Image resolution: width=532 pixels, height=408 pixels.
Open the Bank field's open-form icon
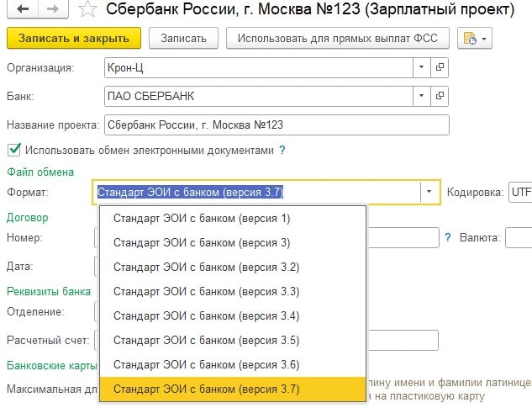[440, 97]
